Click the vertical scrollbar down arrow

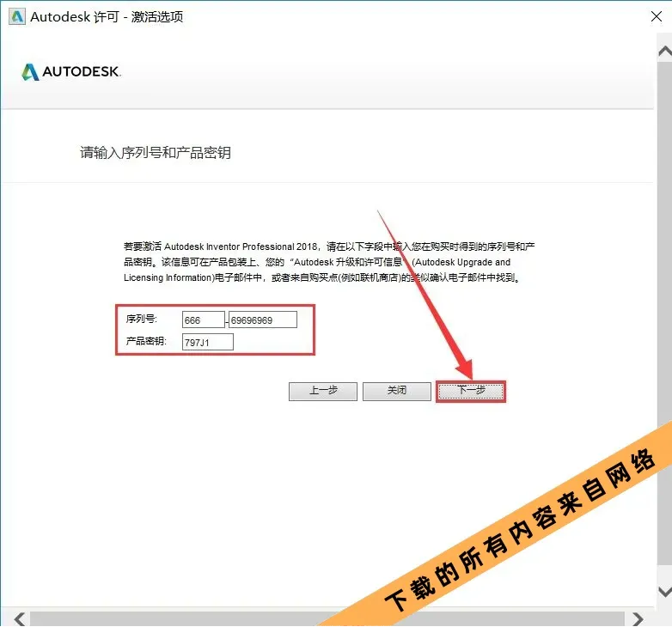coord(665,592)
